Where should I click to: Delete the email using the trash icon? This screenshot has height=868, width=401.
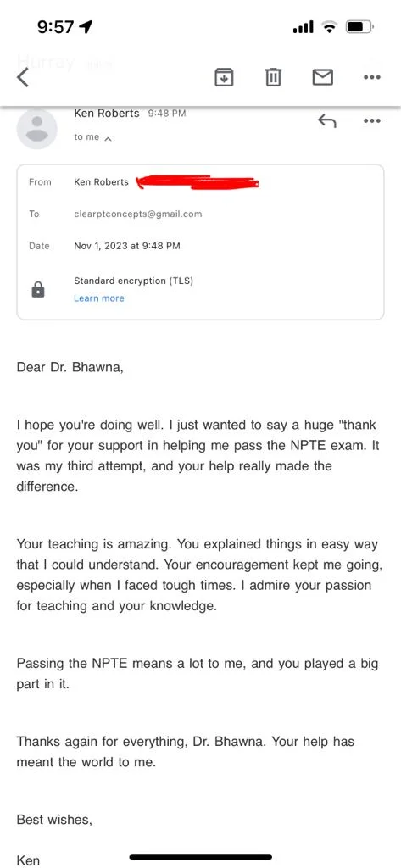coord(273,77)
